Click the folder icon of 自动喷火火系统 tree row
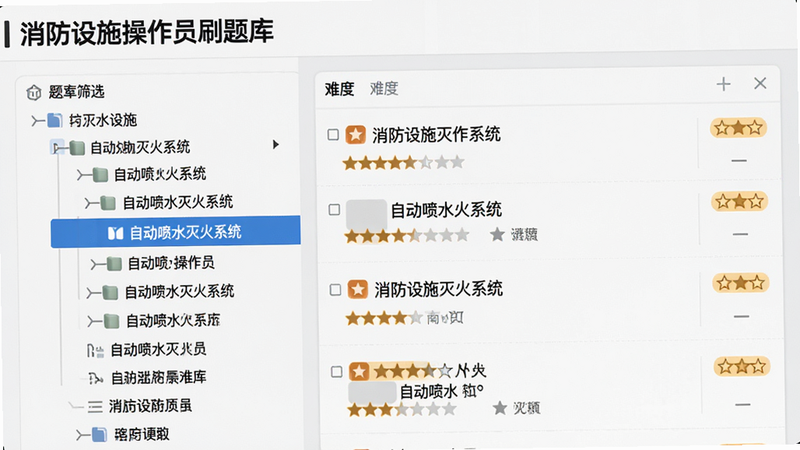 coord(101,175)
